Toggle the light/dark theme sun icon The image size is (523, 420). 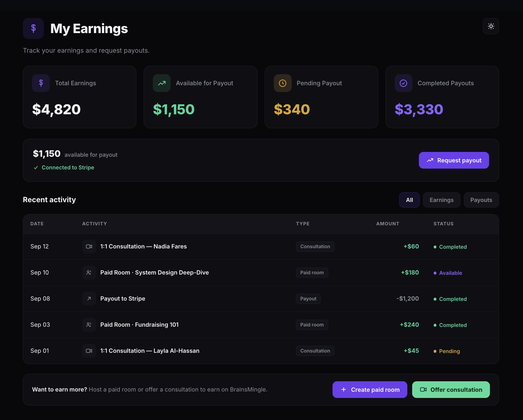491,26
